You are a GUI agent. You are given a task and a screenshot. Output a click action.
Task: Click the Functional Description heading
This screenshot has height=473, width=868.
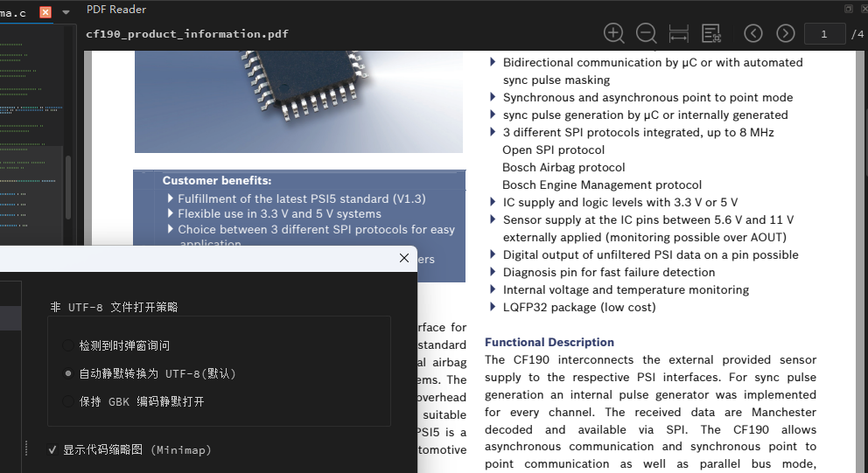pos(549,342)
